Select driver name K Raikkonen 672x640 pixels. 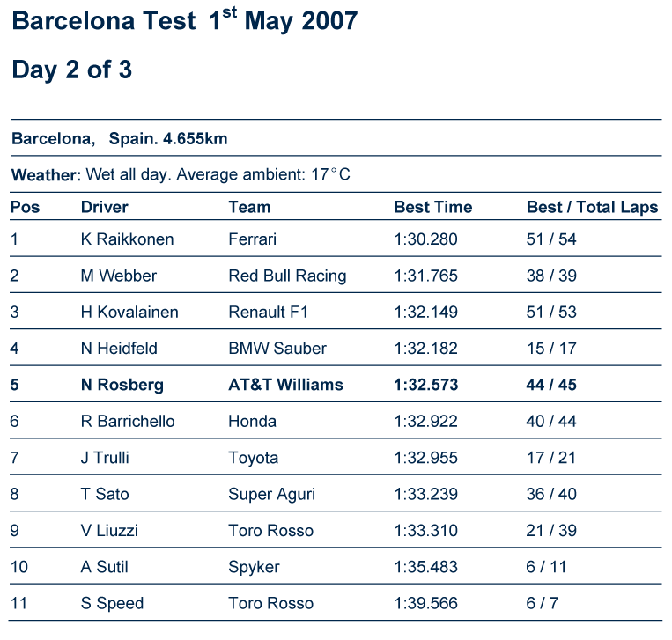click(128, 239)
